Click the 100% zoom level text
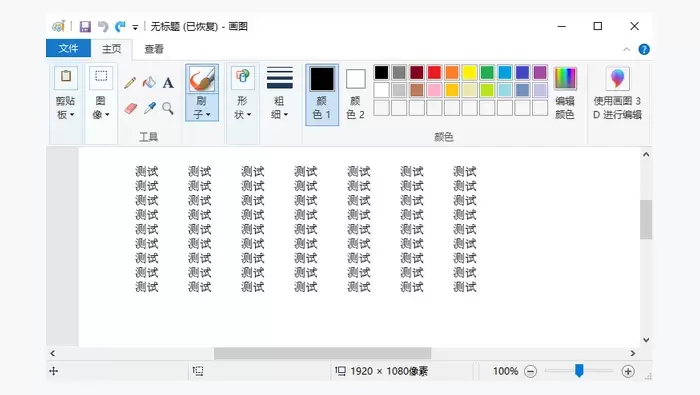 [505, 371]
